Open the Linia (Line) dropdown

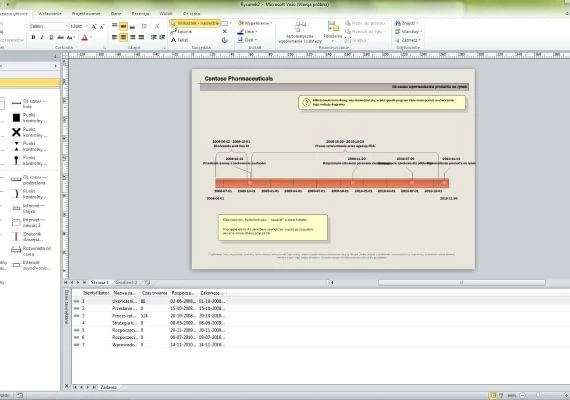247,32
